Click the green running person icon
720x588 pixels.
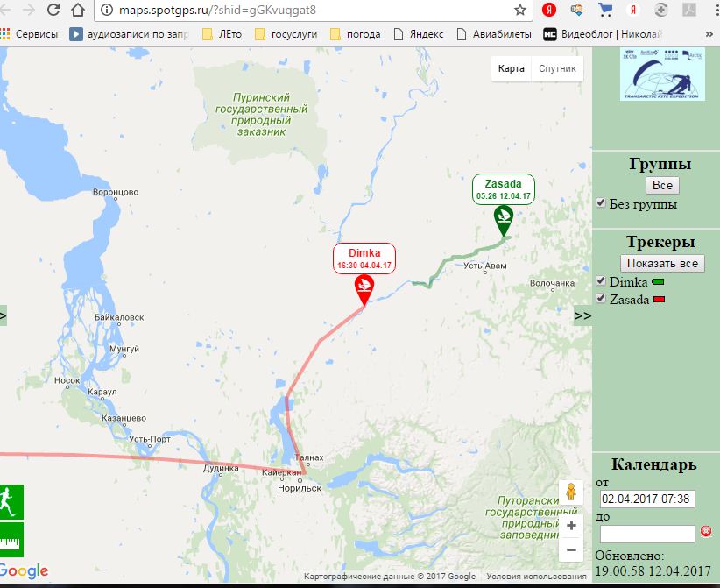pos(11,502)
